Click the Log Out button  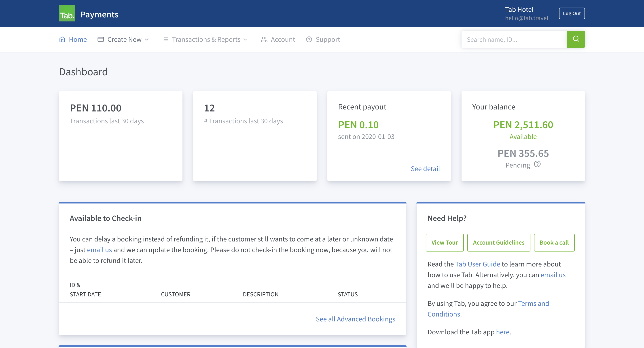572,13
